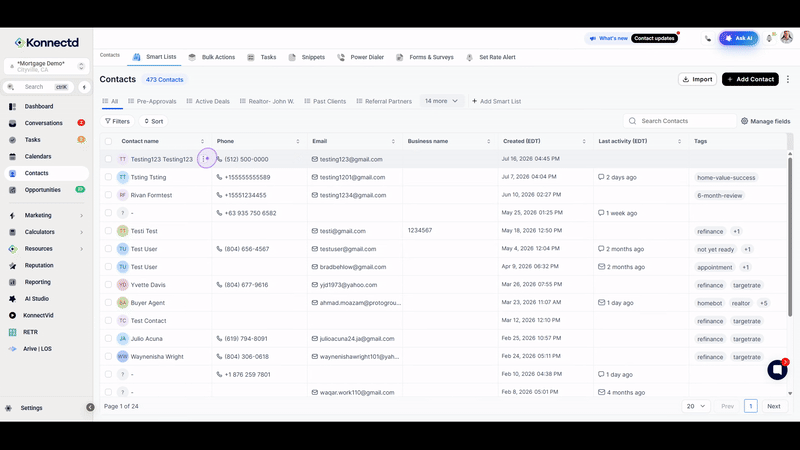Check the Rivan Formtest row checkbox
This screenshot has height=450, width=800.
tap(108, 195)
